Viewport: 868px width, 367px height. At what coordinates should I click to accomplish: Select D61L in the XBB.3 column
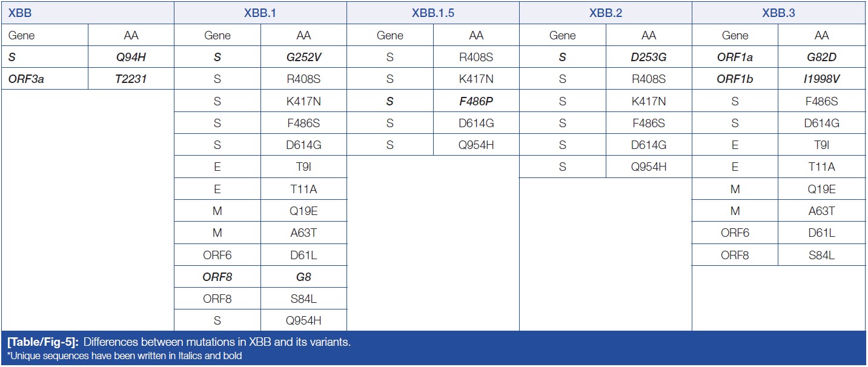(x=821, y=233)
